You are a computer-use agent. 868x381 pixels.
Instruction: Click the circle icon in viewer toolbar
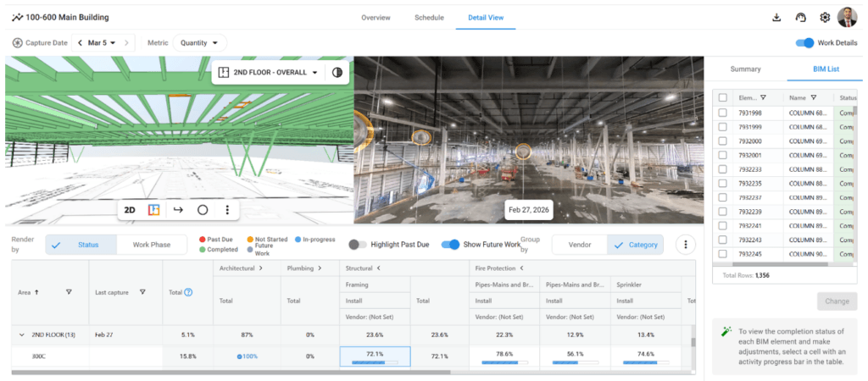pyautogui.click(x=203, y=210)
